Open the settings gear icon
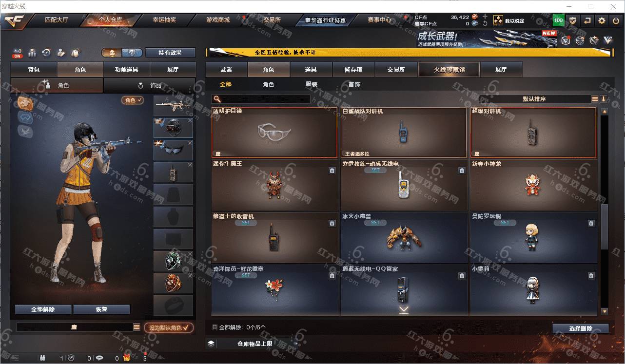The height and width of the screenshot is (364, 625). (602, 20)
